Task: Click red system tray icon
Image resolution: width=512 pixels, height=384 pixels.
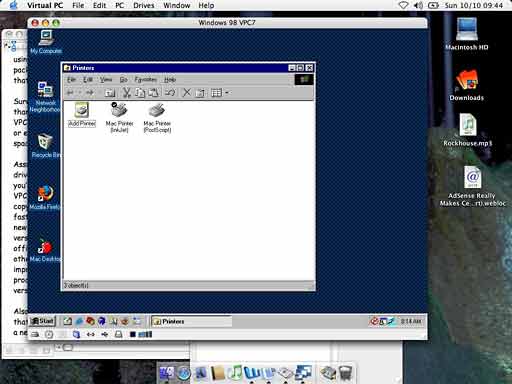Action: [374, 321]
